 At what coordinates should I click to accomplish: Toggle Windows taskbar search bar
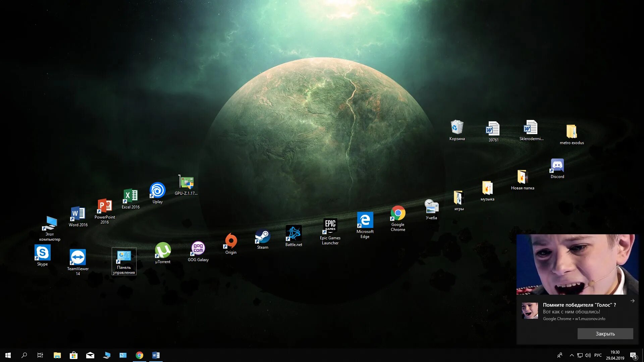[24, 355]
